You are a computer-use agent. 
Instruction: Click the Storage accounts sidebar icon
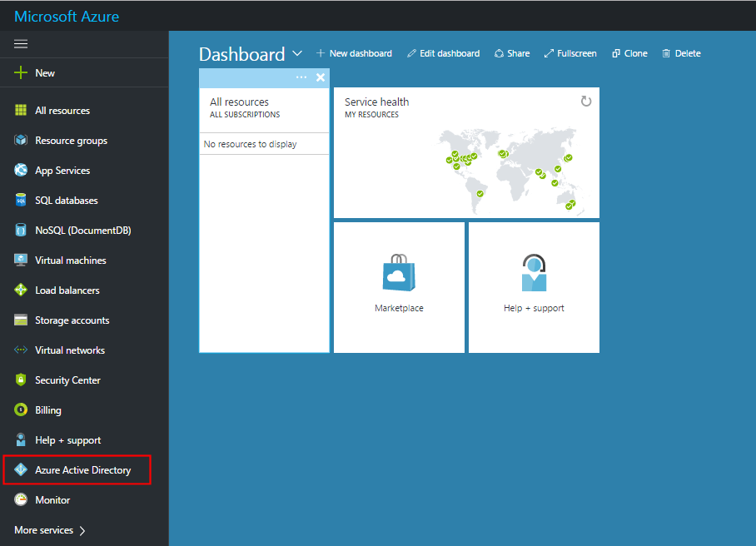pyautogui.click(x=21, y=320)
